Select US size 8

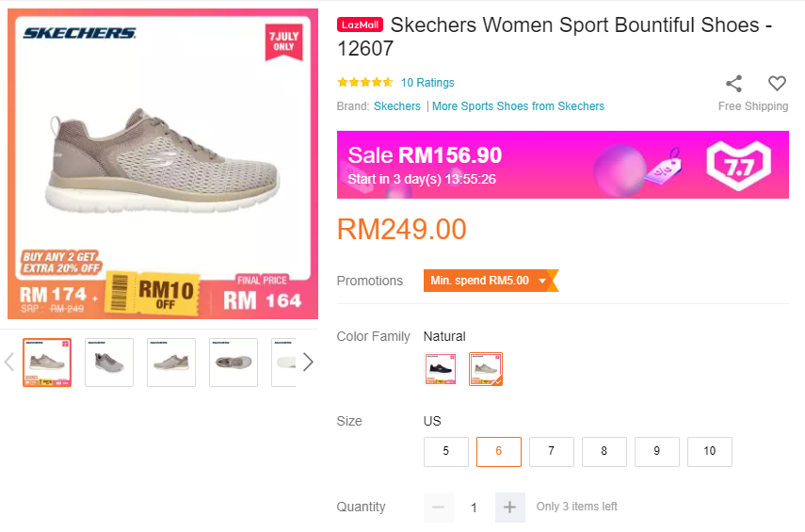(x=604, y=451)
